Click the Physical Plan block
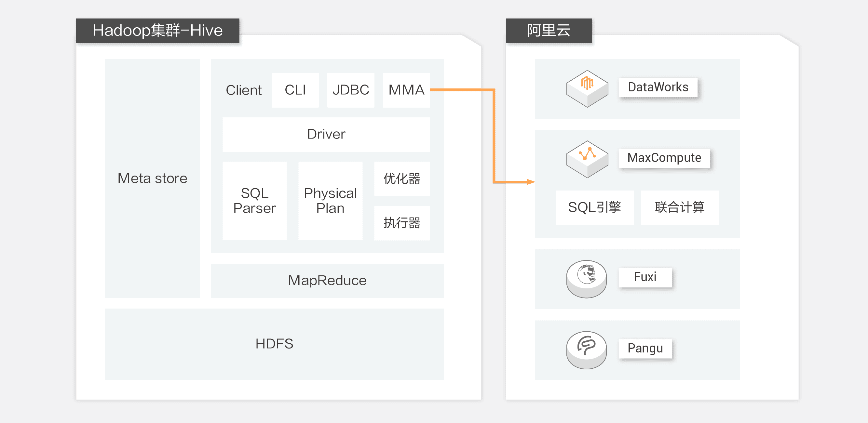This screenshot has width=868, height=423. pyautogui.click(x=330, y=201)
